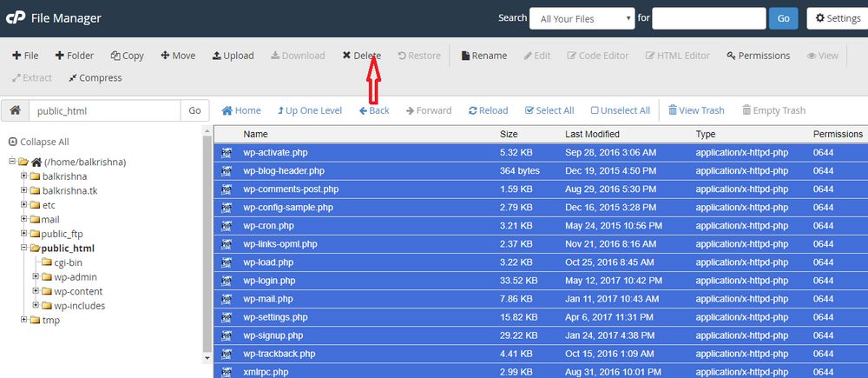
Task: Open the HTML Editor
Action: pos(678,56)
